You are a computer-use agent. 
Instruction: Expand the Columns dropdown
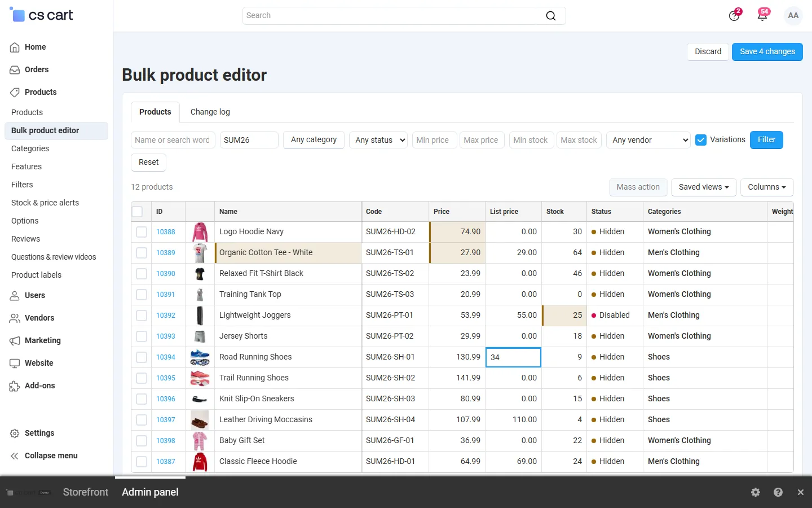(767, 187)
